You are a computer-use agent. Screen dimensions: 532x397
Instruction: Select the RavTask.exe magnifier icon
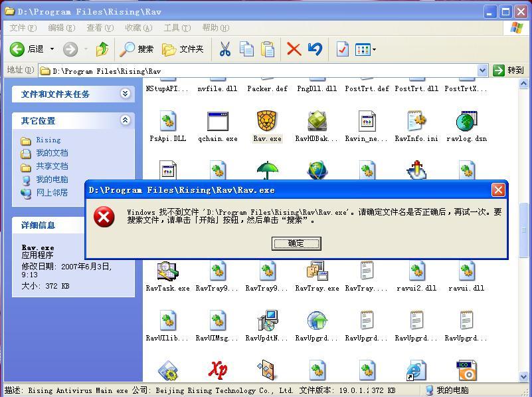point(168,271)
